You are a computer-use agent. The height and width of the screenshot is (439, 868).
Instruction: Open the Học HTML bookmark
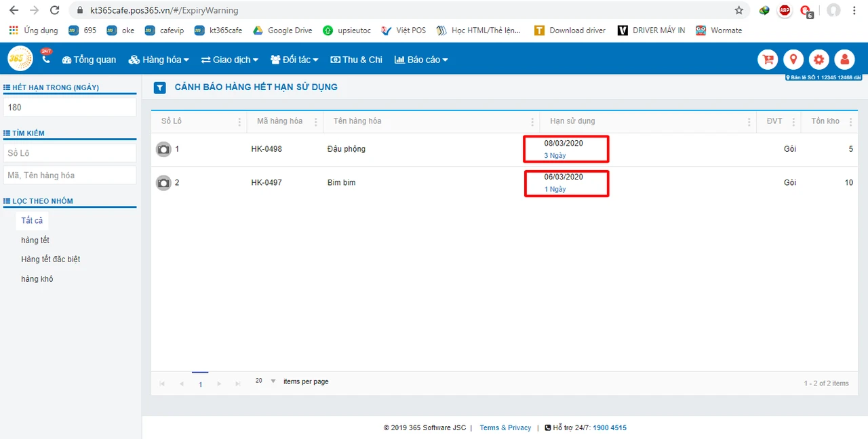[x=479, y=30]
